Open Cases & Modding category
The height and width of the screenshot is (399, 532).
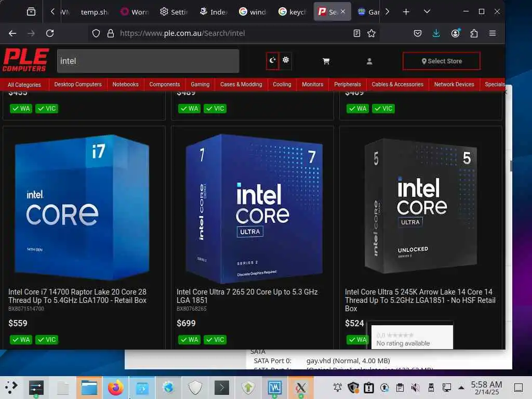(x=241, y=85)
